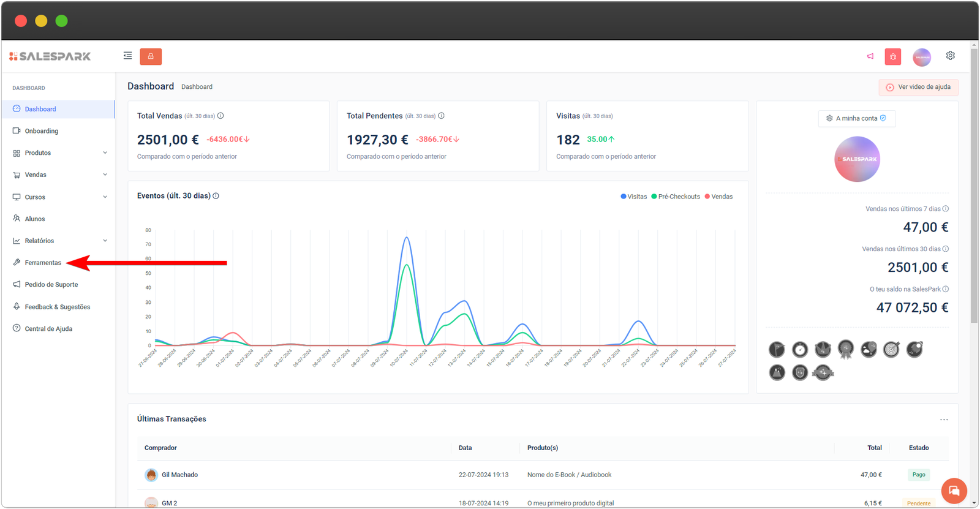Go to Onboarding in the sidebar

point(41,131)
